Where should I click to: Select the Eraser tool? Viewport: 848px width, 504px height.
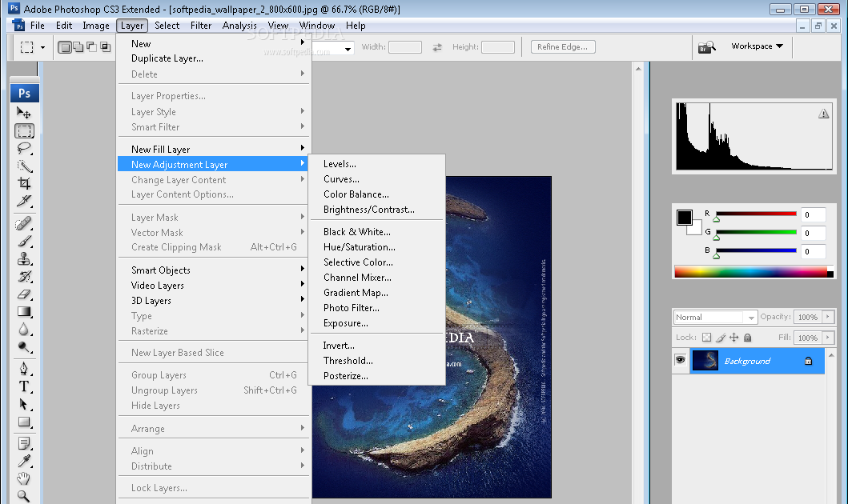24,294
